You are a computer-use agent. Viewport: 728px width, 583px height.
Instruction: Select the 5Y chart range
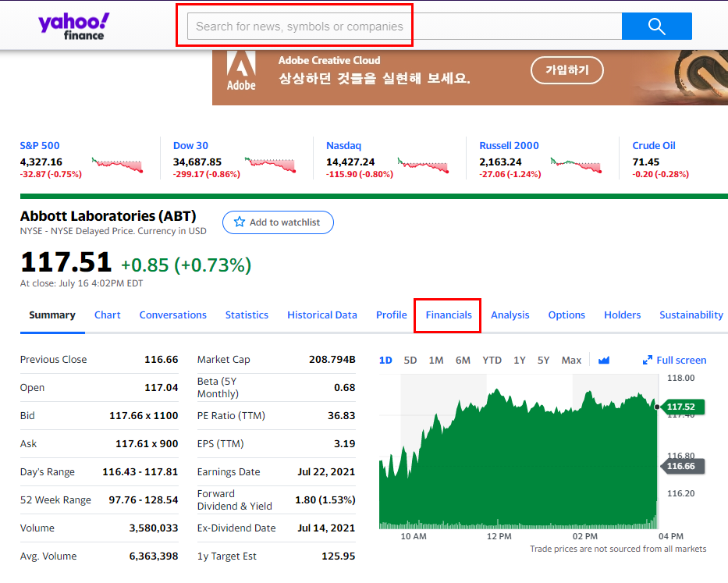tap(543, 360)
